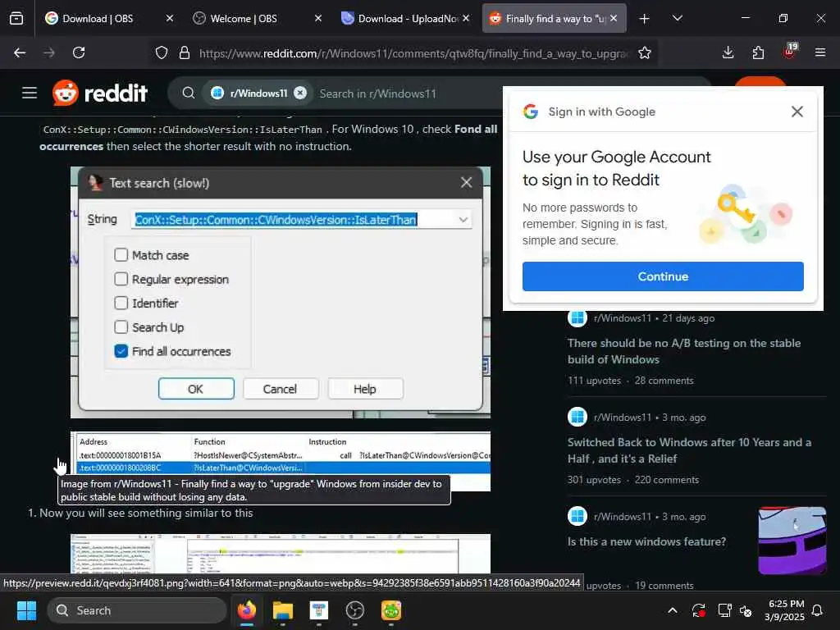Screen dimensions: 840x630
Task: List all tabs with the chevron
Action: [677, 19]
